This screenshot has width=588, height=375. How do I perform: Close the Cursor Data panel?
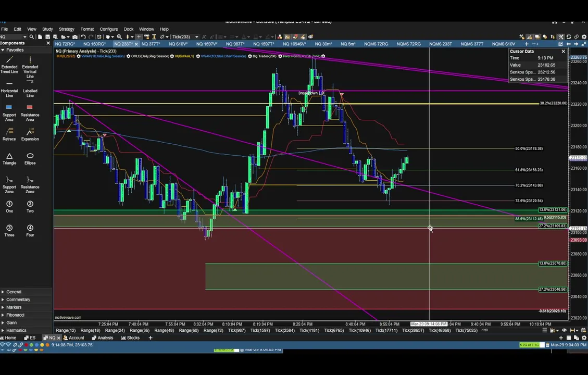(x=563, y=52)
